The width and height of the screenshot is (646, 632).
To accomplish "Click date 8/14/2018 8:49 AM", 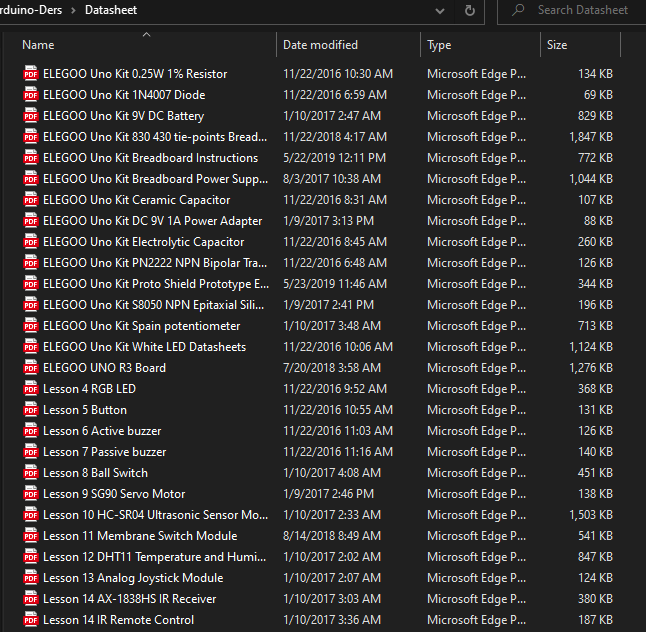I will coord(332,536).
